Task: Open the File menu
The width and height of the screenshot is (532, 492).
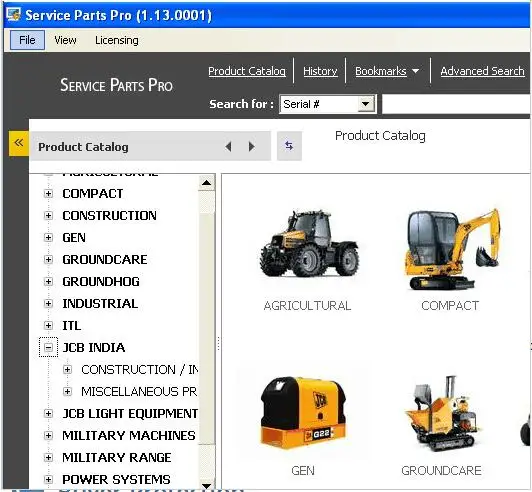Action: (x=27, y=40)
